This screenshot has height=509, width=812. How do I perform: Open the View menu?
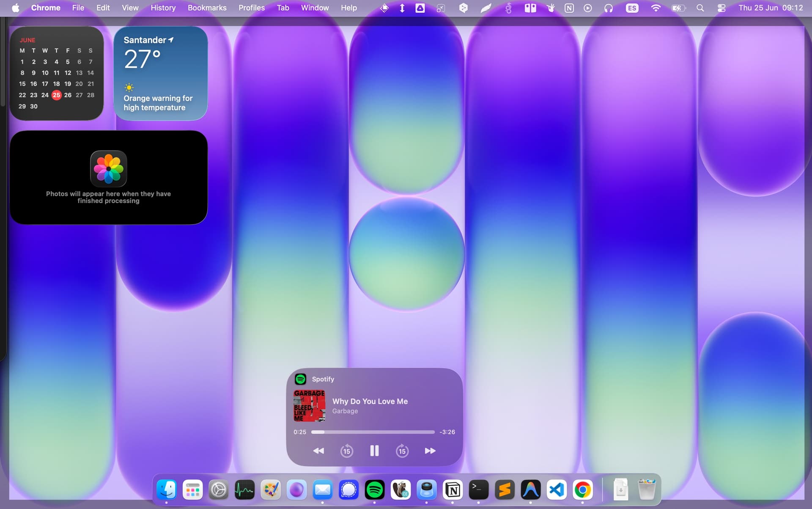130,8
